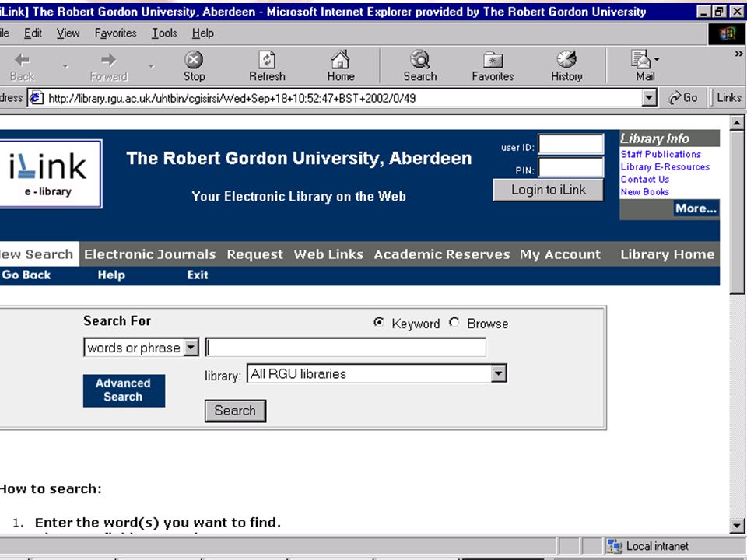Open the words or phrase dropdown
This screenshot has height=560, width=747.
pos(191,348)
